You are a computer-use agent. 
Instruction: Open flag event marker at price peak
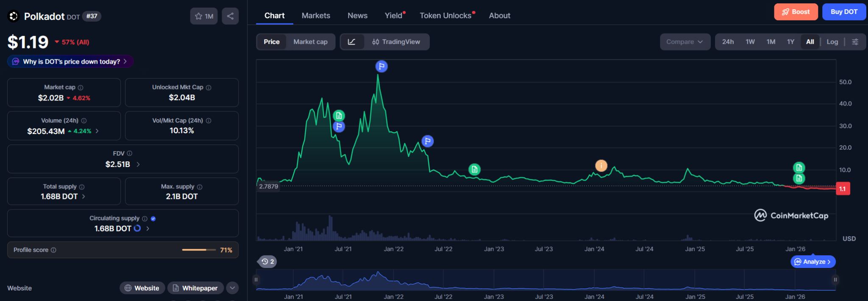[x=381, y=67]
